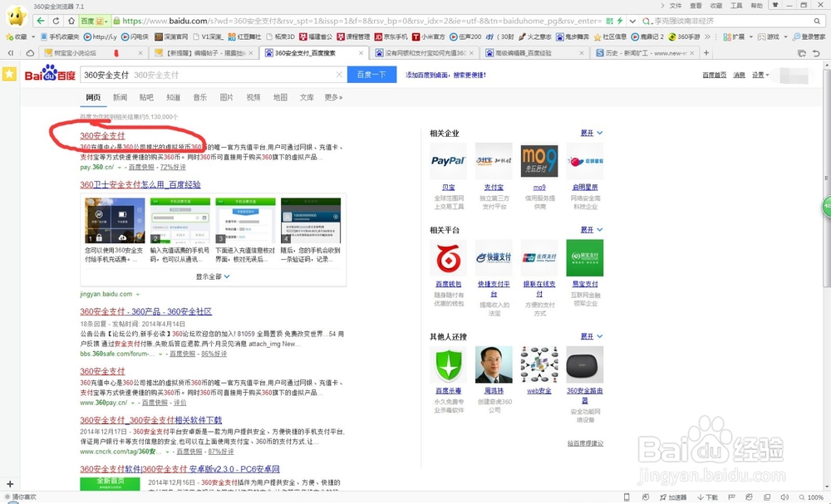Open 扩展 extensions button
Viewport: 831px width, 504px height.
[734, 37]
